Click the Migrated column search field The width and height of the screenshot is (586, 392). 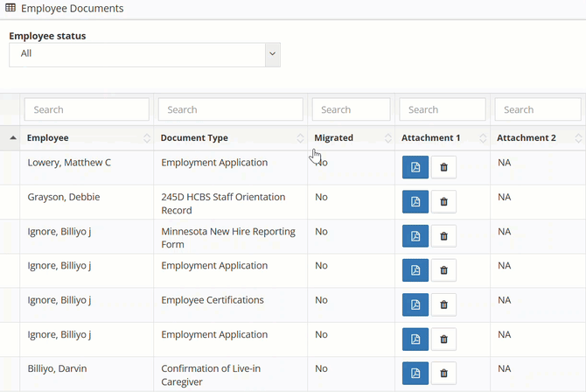coord(351,109)
